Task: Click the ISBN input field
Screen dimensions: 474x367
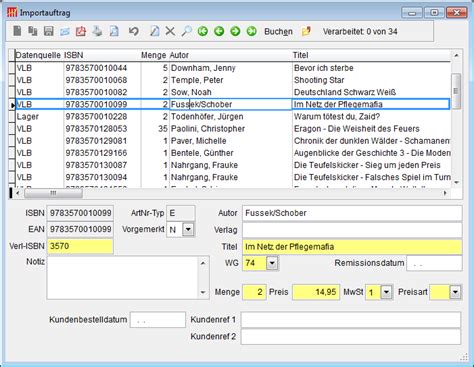Action: click(80, 213)
